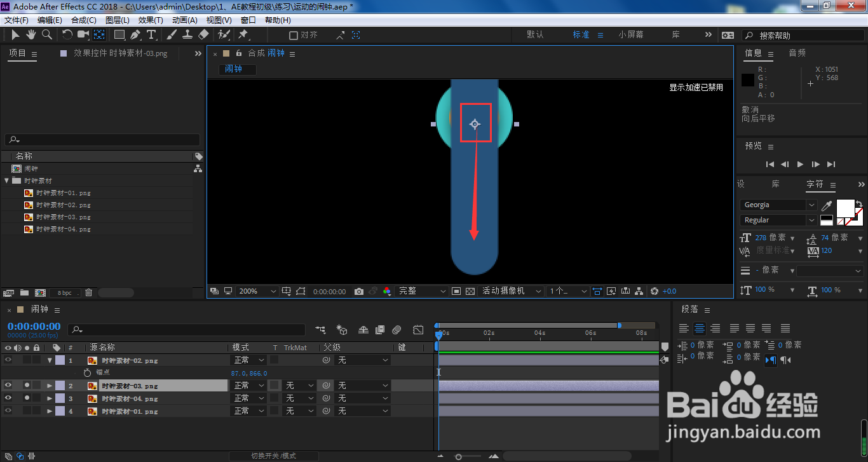Collapse layer 1 properties triangle

tap(50, 360)
